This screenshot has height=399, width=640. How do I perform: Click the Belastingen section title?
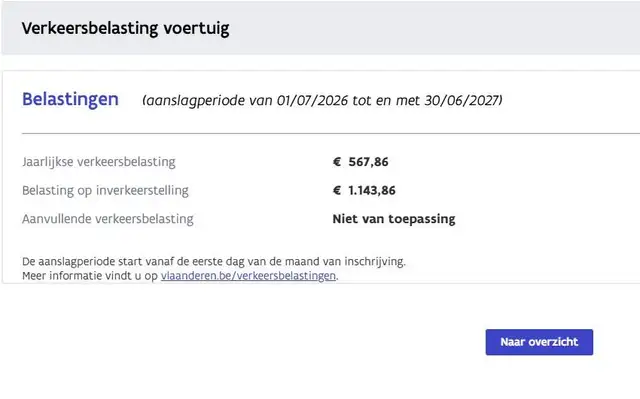click(x=70, y=99)
